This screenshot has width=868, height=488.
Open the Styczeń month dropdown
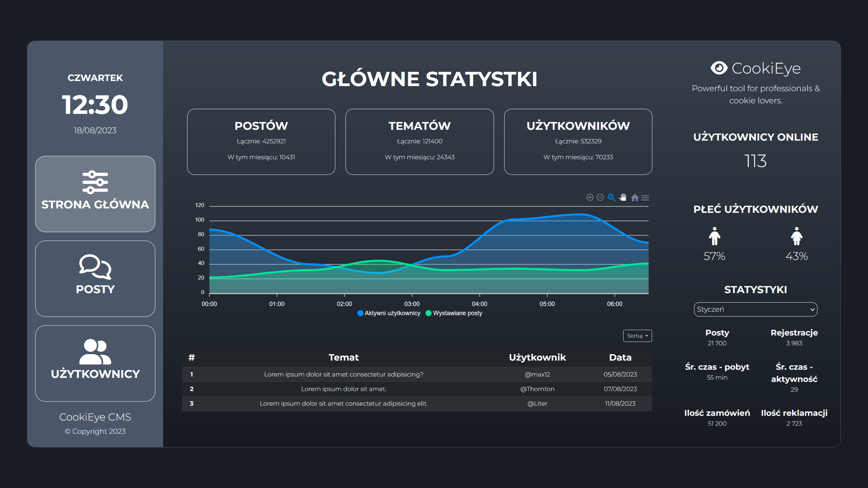[755, 309]
